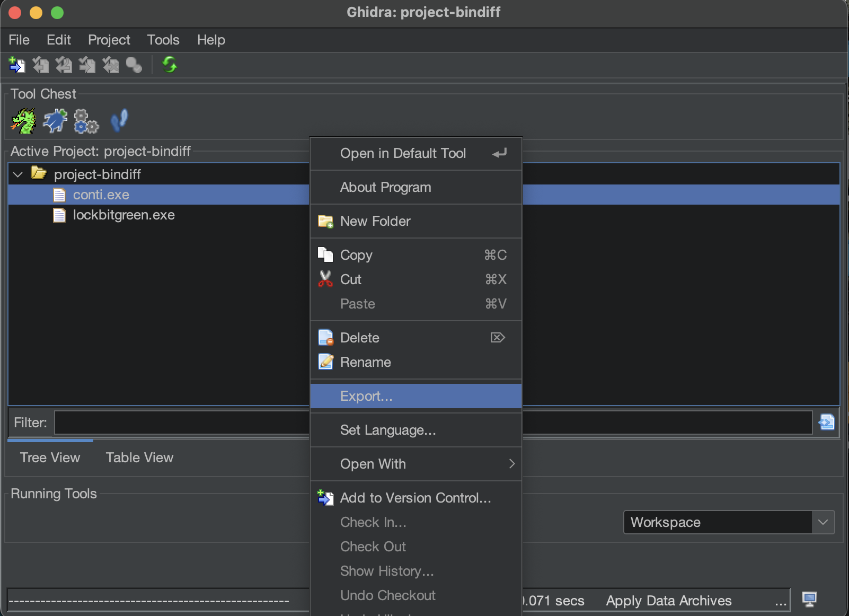Expand the Open With submenu
The image size is (849, 616).
pos(416,464)
